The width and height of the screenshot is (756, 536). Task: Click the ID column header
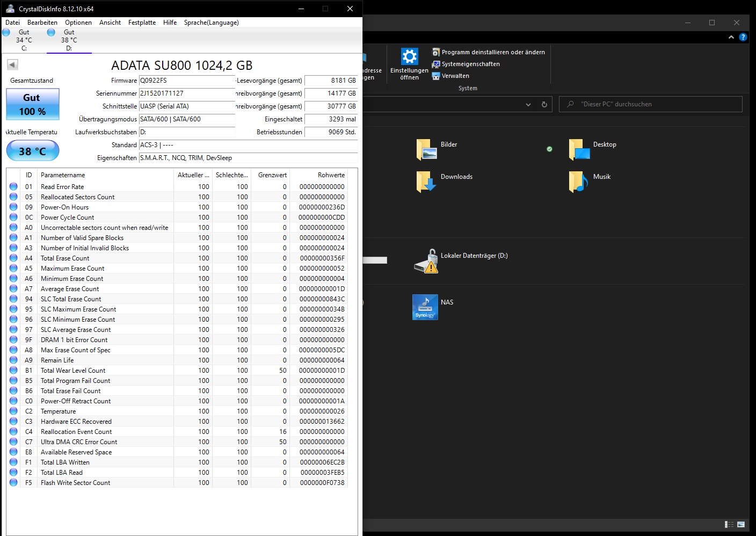28,175
